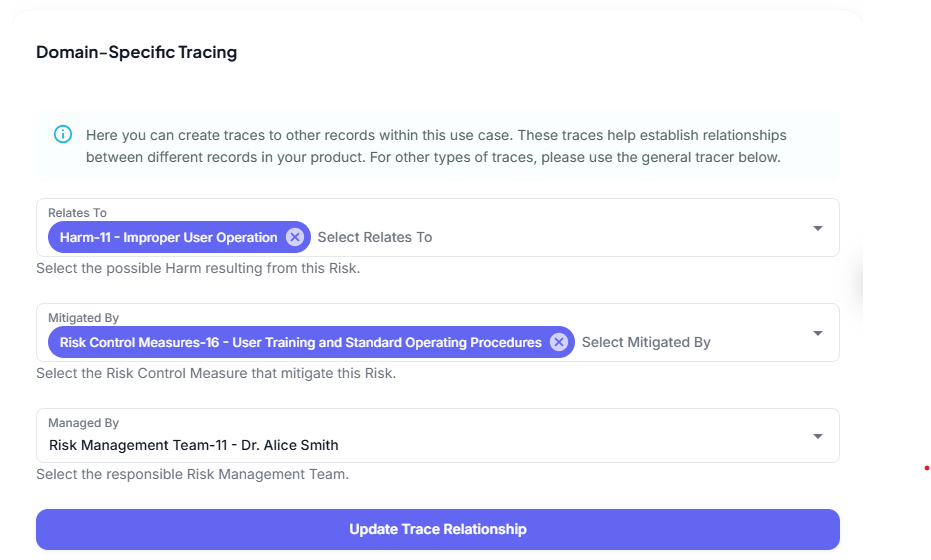Click the Dr. Alice Smith team value
This screenshot has width=931, height=560.
tap(194, 445)
